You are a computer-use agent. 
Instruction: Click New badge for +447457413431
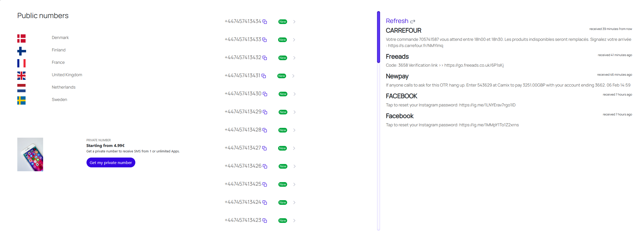[x=282, y=76]
